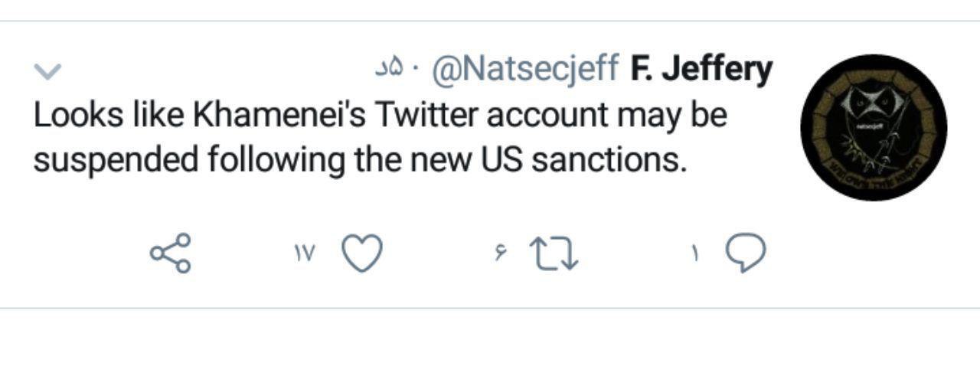Share the tweet using the share icon
Viewport: 980px width, 376px height.
coord(170,253)
